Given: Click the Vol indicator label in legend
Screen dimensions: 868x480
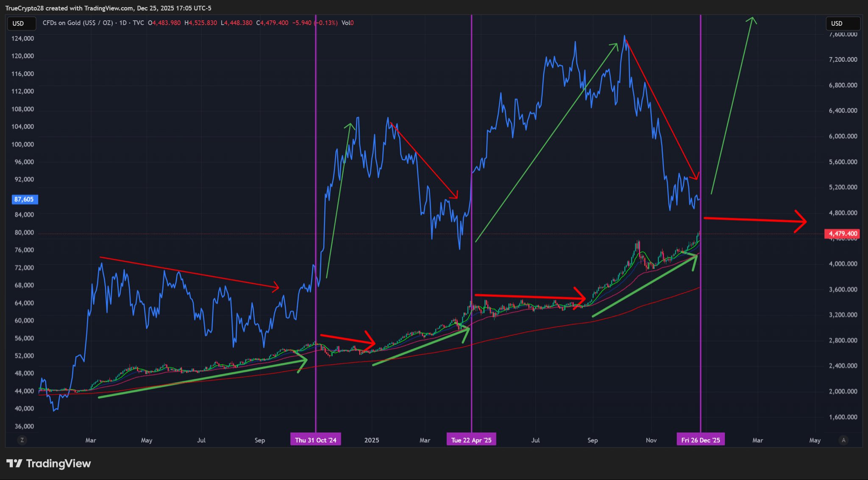Looking at the screenshot, I should [x=346, y=23].
